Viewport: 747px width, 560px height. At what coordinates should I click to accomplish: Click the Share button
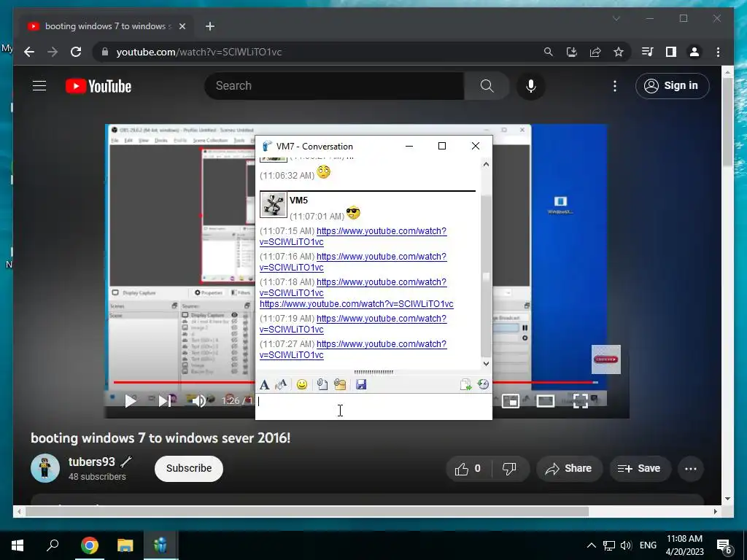click(569, 469)
